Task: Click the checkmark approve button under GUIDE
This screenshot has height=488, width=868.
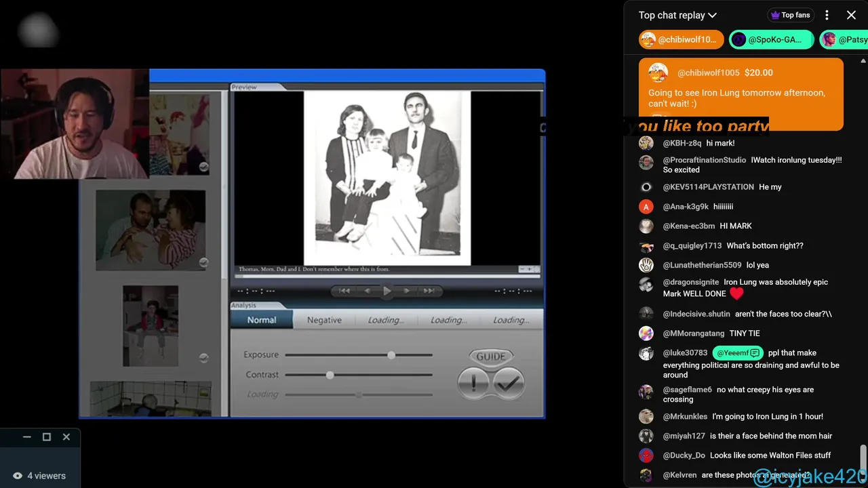Action: click(x=508, y=383)
